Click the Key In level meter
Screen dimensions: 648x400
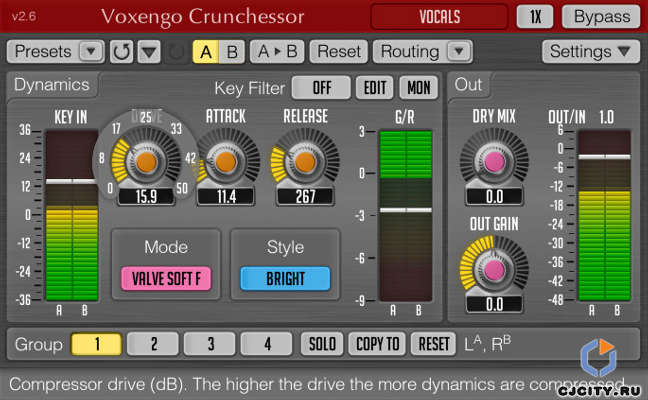72,216
